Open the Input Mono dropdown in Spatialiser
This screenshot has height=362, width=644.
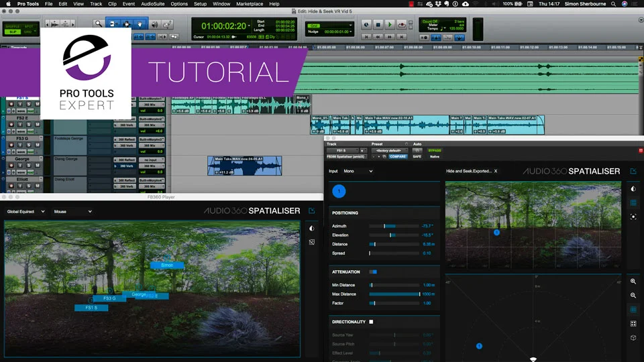[x=358, y=171]
